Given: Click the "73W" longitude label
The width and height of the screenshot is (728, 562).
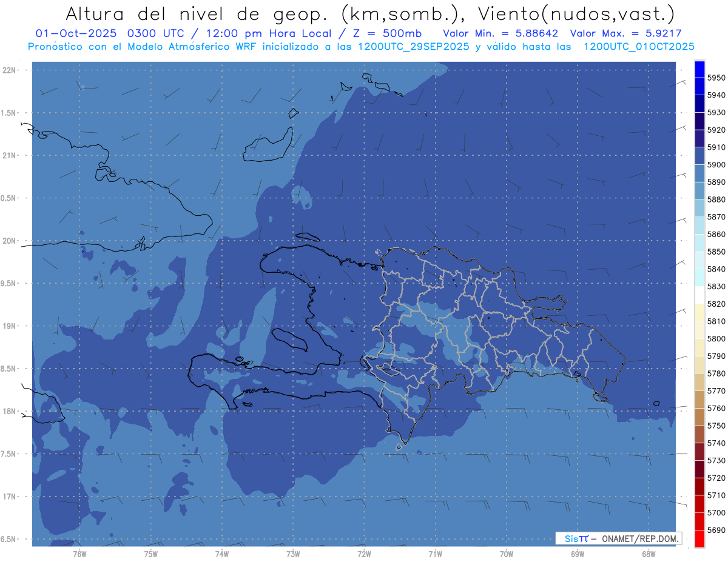Looking at the screenshot, I should (x=293, y=554).
